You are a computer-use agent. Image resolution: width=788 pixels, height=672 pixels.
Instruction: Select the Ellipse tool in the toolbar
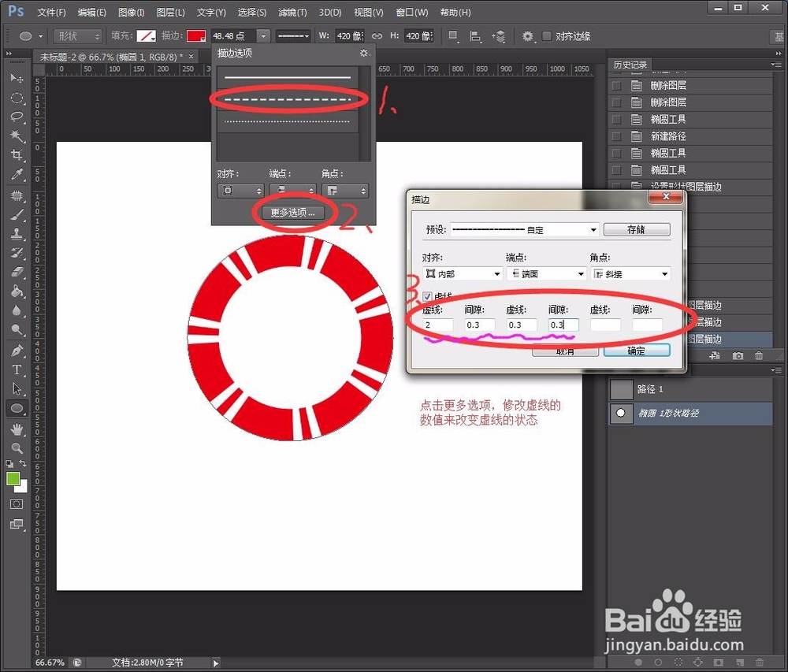[x=17, y=408]
